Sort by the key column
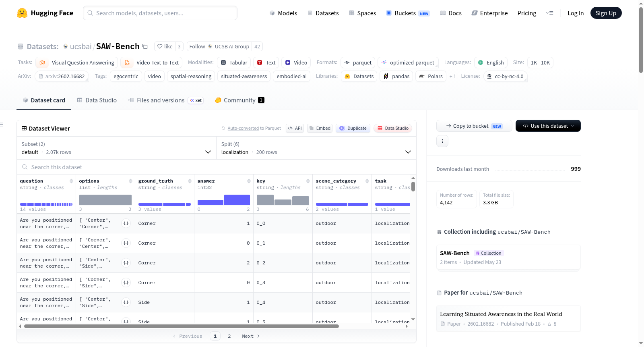The height and width of the screenshot is (347, 644). click(308, 181)
